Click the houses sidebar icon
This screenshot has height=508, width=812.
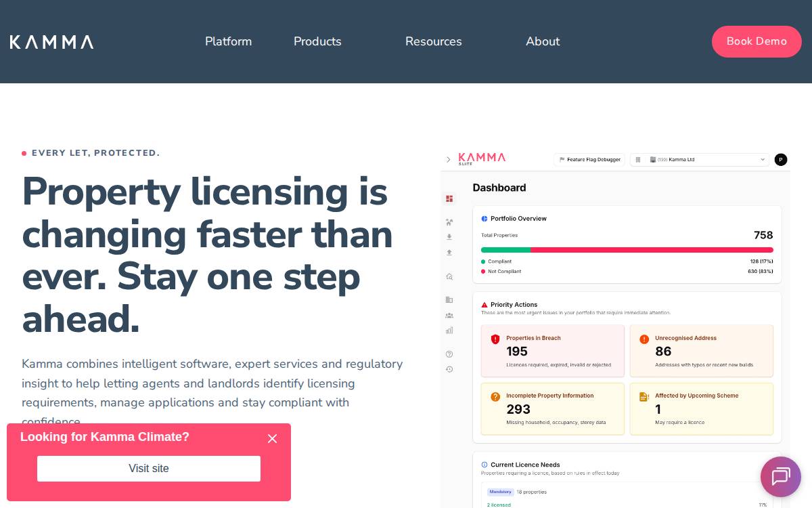(x=449, y=222)
